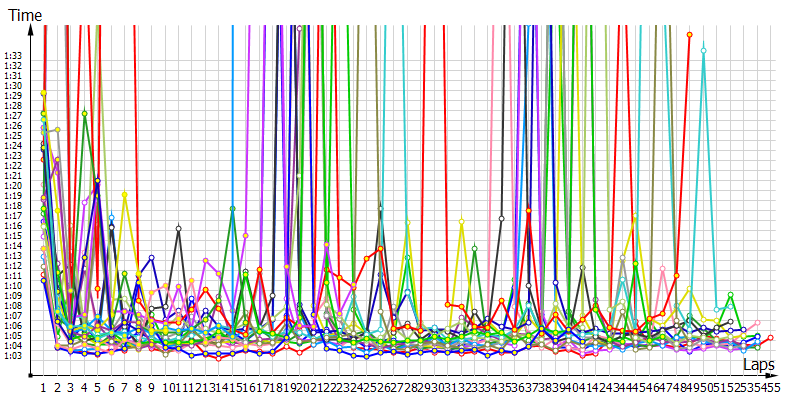
Task: Click the green peak marker at 1:09 near chart end
Action: pos(731,295)
